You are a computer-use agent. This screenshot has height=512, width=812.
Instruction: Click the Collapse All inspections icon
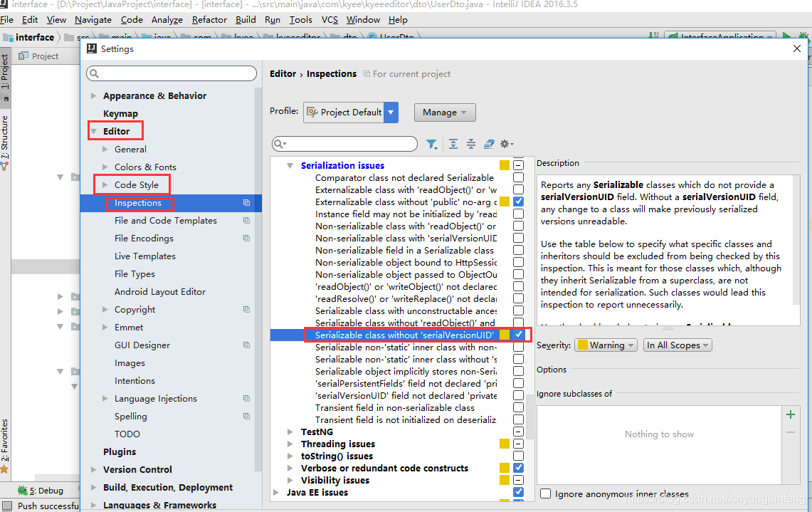pos(470,144)
